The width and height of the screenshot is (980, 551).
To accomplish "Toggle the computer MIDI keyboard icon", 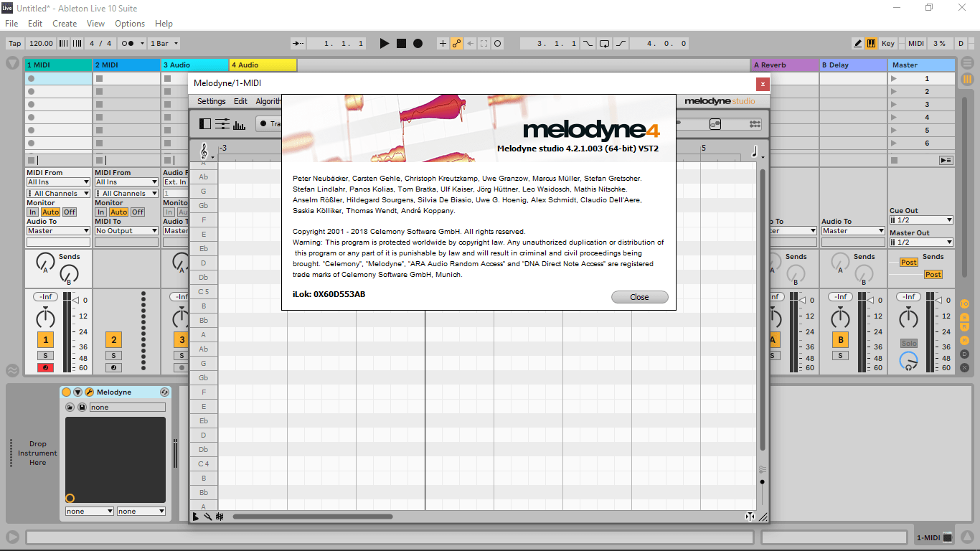I will point(871,43).
